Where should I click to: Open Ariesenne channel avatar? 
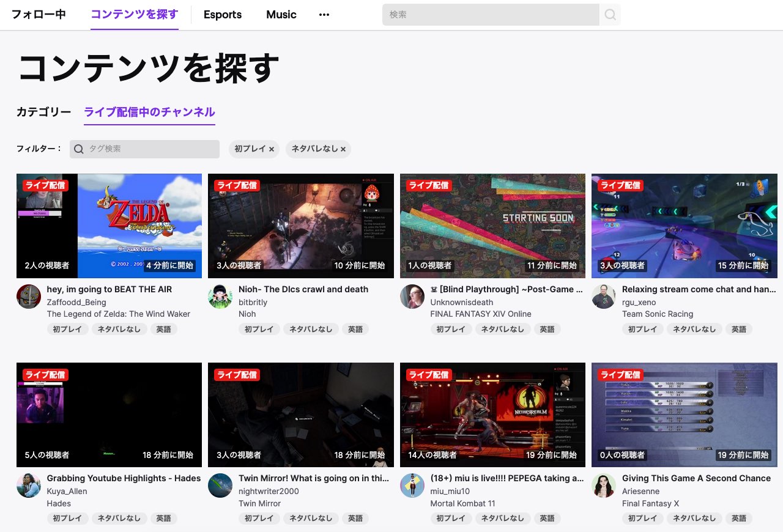coord(604,486)
